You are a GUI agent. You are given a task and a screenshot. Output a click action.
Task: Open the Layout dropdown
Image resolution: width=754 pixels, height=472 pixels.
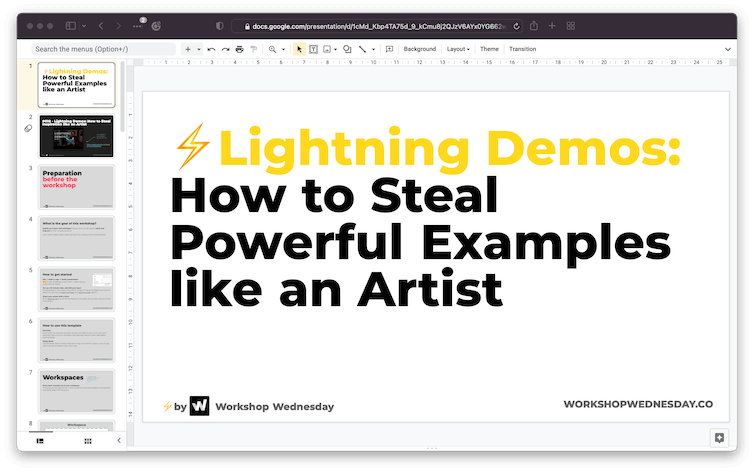coord(459,49)
